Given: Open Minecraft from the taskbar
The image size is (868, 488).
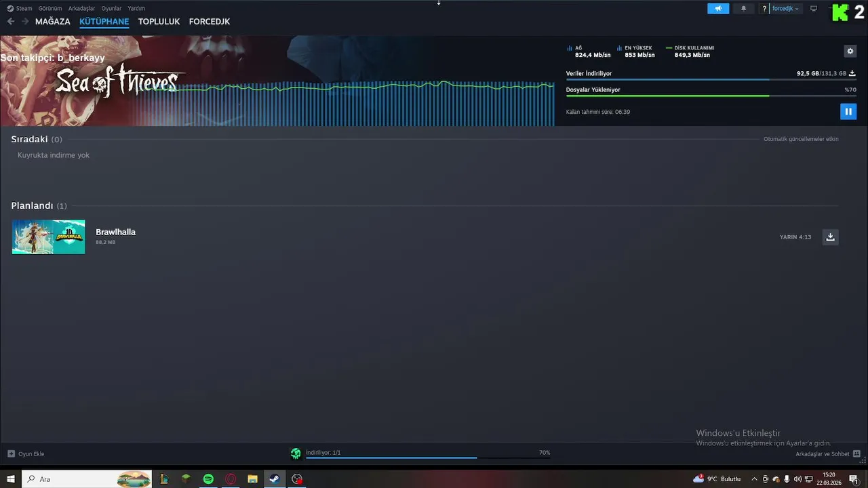Looking at the screenshot, I should click(x=186, y=479).
